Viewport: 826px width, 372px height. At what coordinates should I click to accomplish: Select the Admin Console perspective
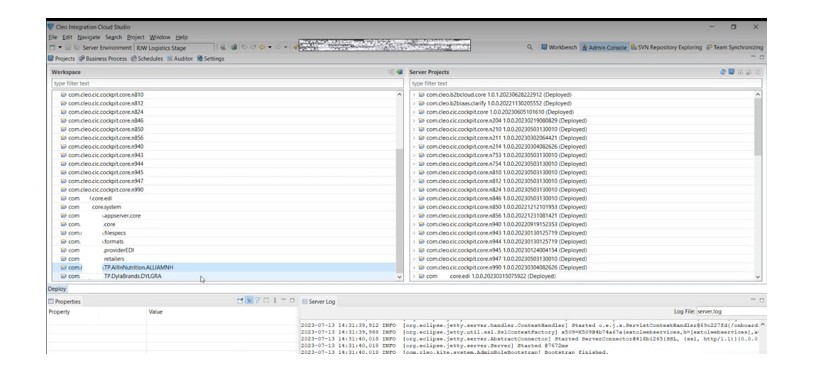click(x=604, y=47)
